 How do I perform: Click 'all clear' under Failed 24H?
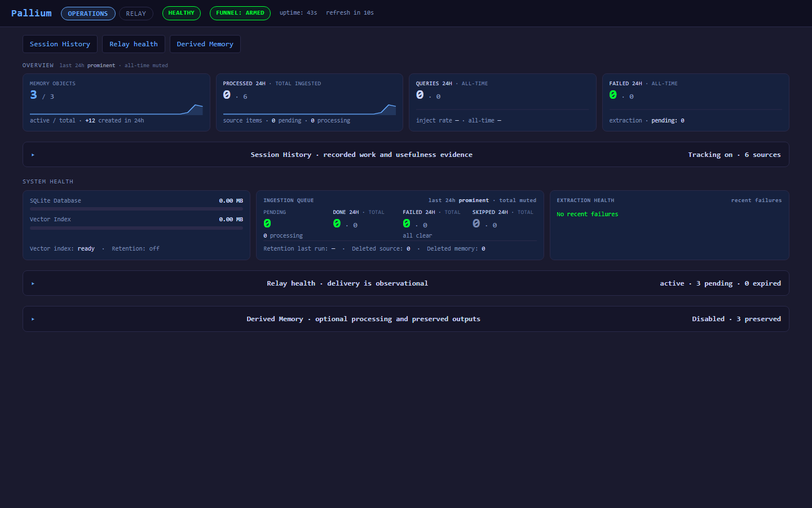(417, 236)
